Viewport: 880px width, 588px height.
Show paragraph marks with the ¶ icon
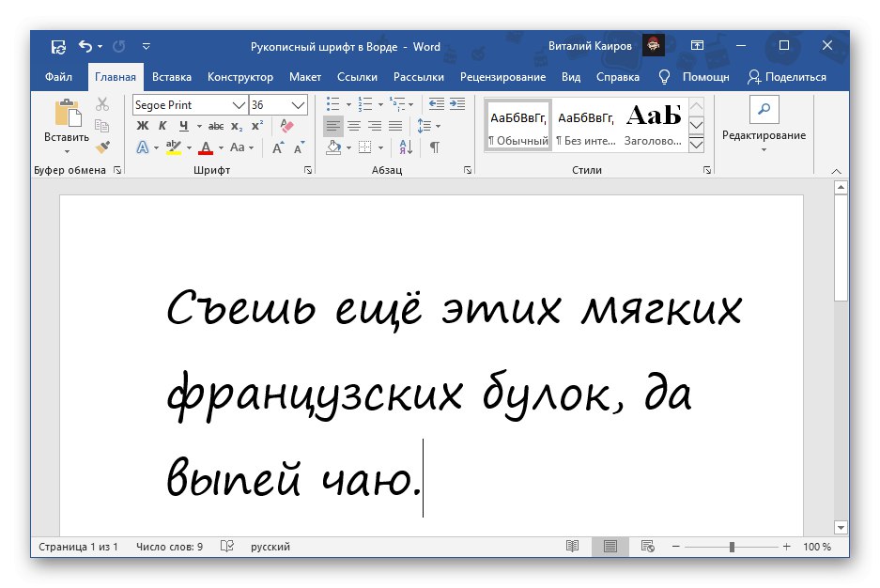[x=435, y=147]
